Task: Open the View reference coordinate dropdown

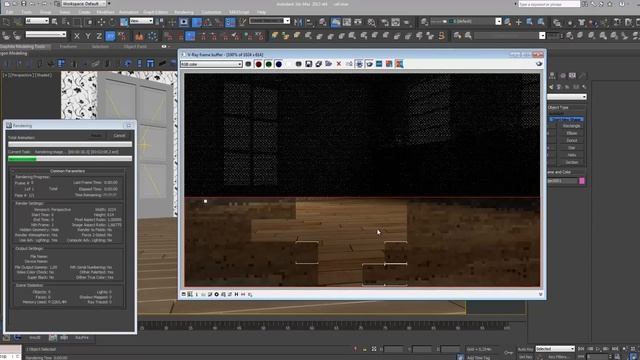Action: coord(141,21)
